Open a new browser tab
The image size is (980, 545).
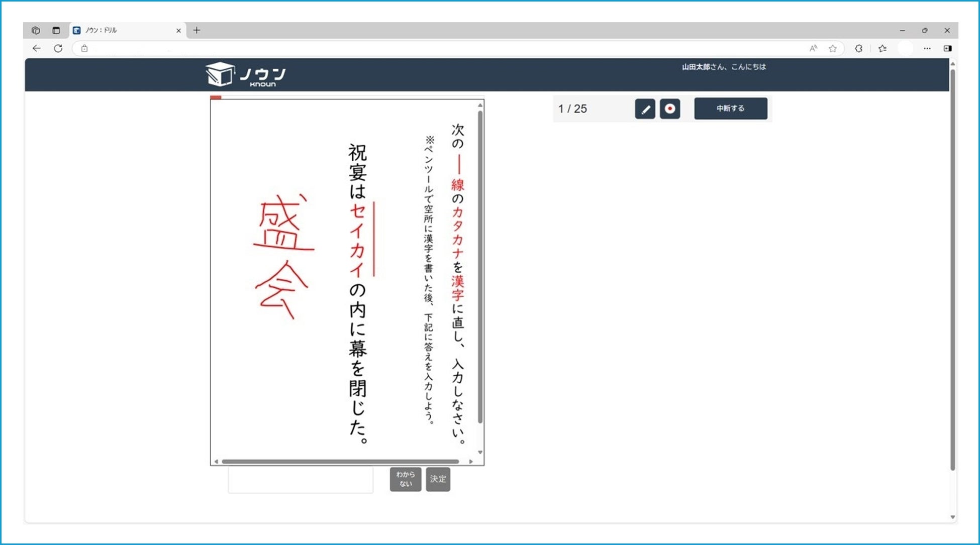coord(197,30)
